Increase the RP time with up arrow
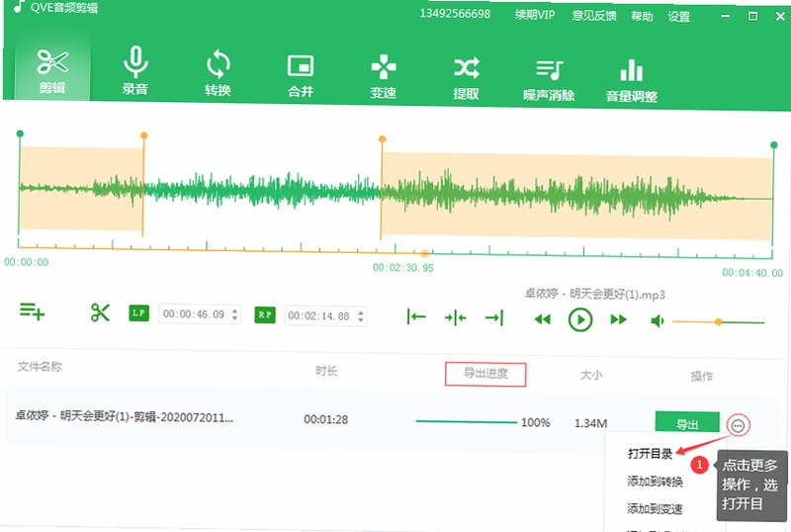The width and height of the screenshot is (791, 532). (x=360, y=312)
